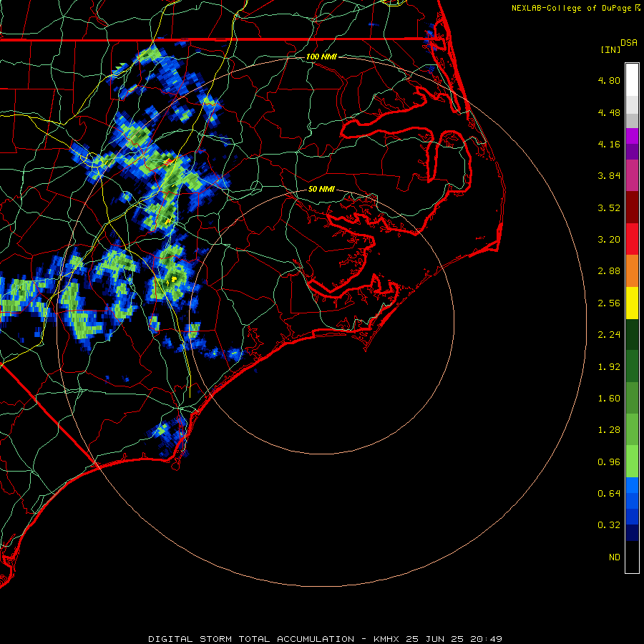Click the yellow legend color block

[632, 303]
